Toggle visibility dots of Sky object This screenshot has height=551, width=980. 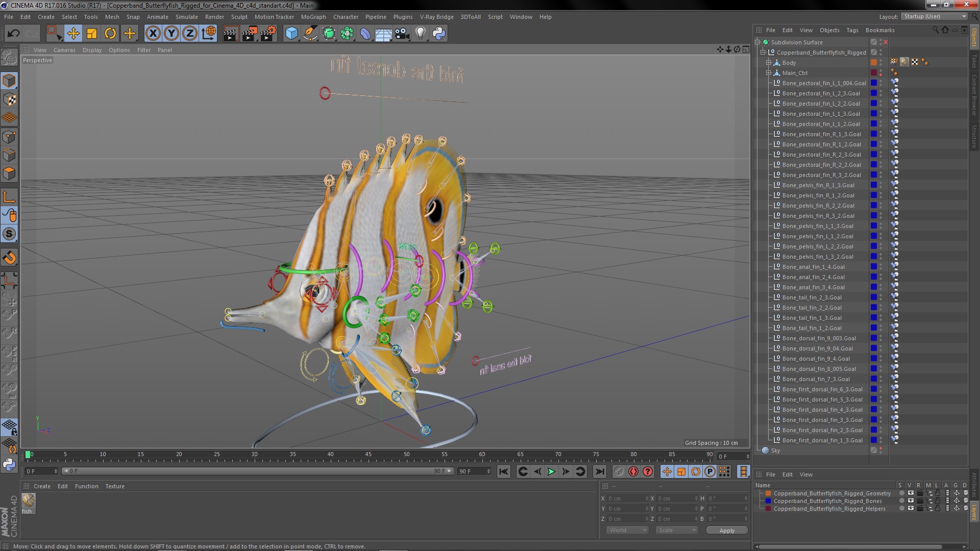(x=880, y=450)
